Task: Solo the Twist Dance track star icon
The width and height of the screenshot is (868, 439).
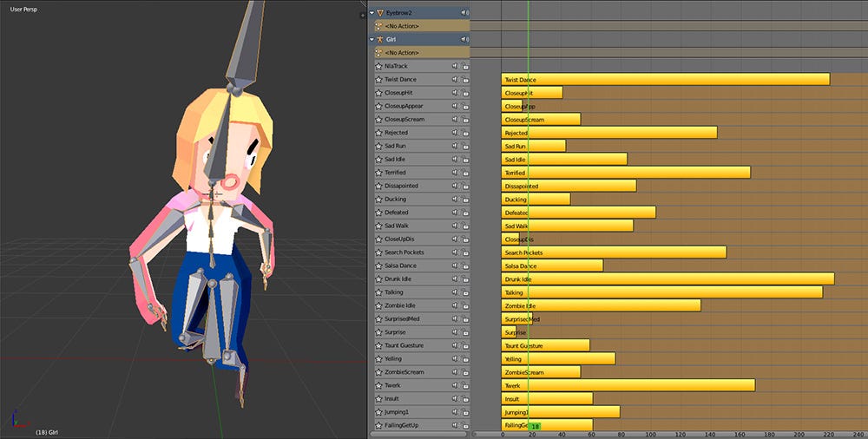Action: 378,79
